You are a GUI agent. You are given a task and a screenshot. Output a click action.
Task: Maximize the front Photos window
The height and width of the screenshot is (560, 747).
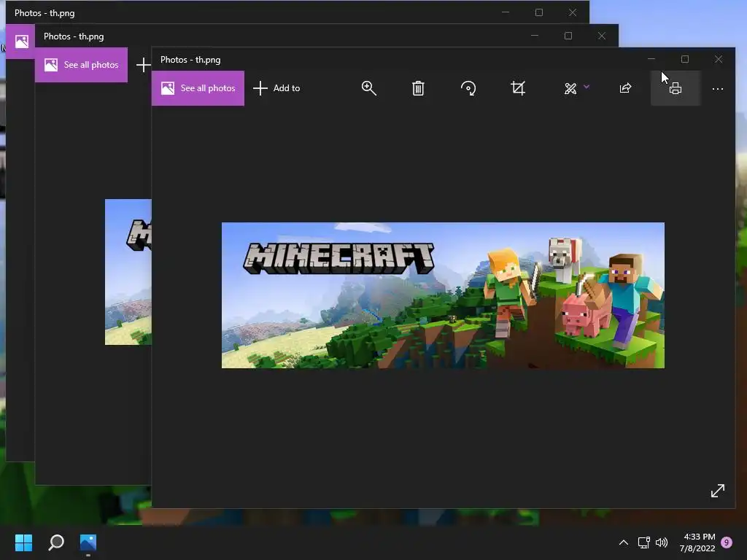click(x=684, y=59)
